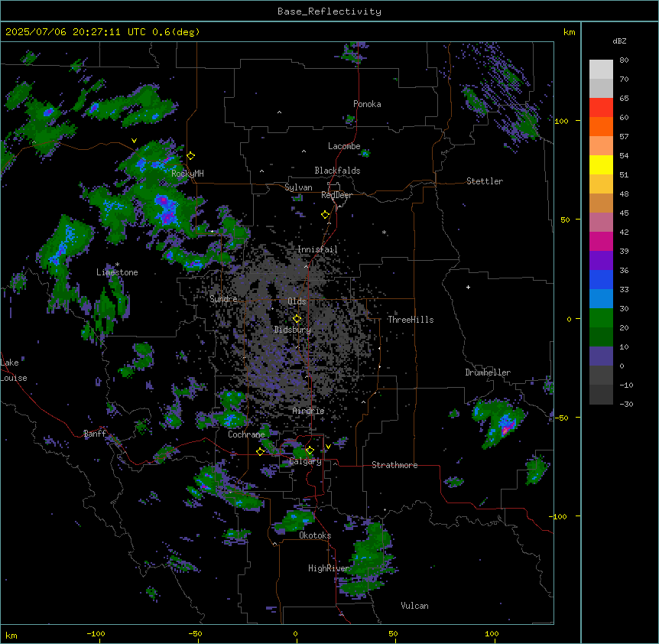Select the Louise label at the map edge
Image resolution: width=659 pixels, height=644 pixels.
pos(14,378)
